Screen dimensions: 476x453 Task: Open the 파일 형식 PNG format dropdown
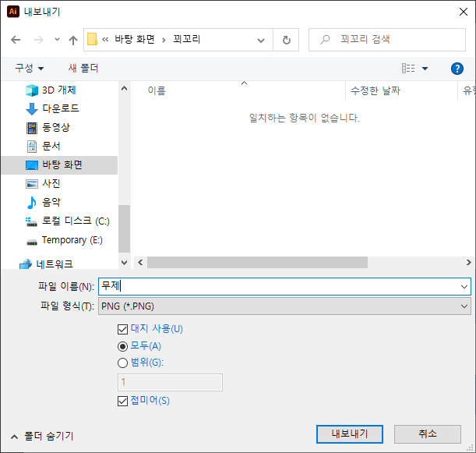[x=284, y=306]
